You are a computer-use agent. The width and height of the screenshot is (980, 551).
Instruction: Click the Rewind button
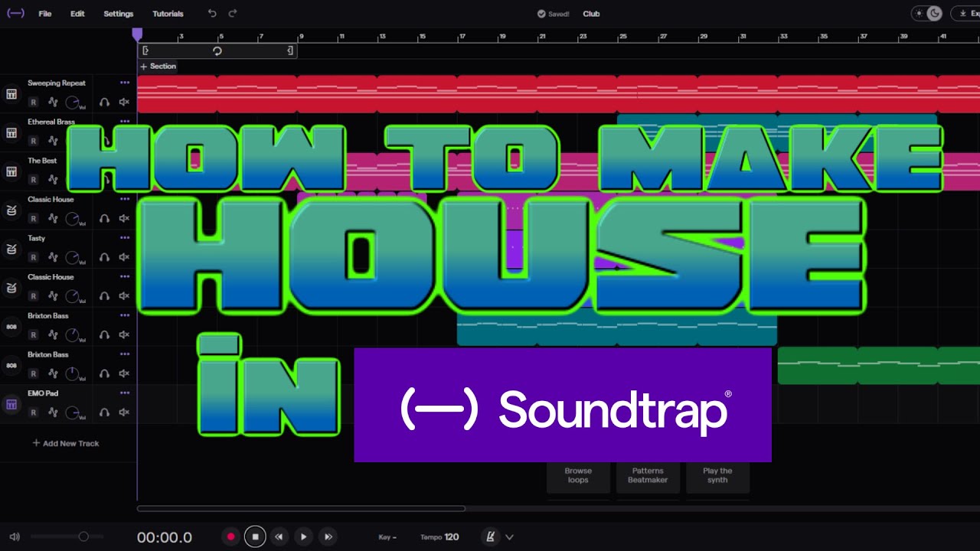(x=279, y=537)
